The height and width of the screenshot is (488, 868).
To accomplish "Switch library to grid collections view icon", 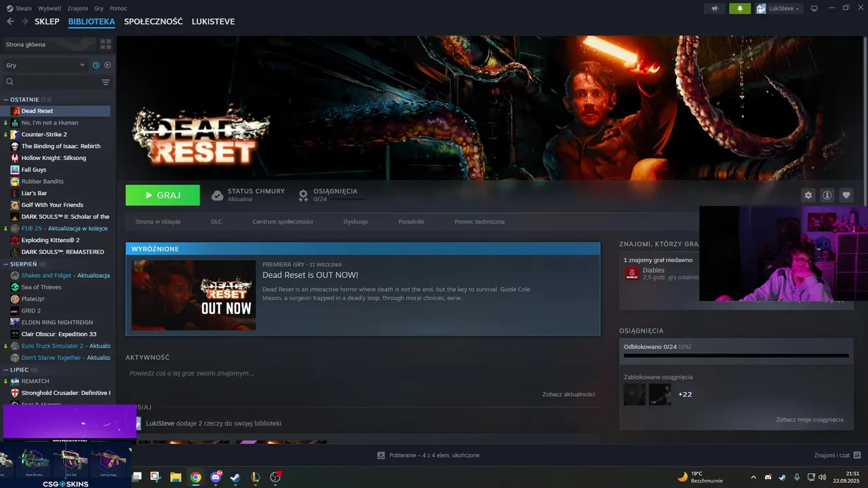I will pyautogui.click(x=106, y=44).
